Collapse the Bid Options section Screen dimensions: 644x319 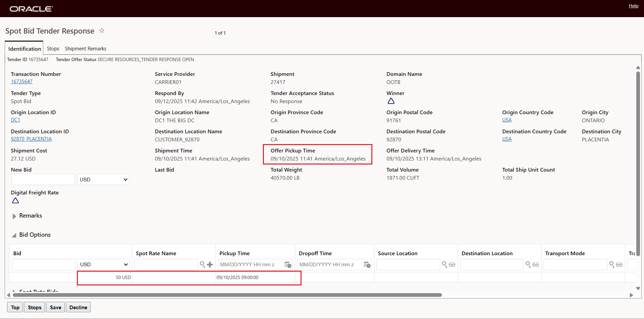coord(14,235)
